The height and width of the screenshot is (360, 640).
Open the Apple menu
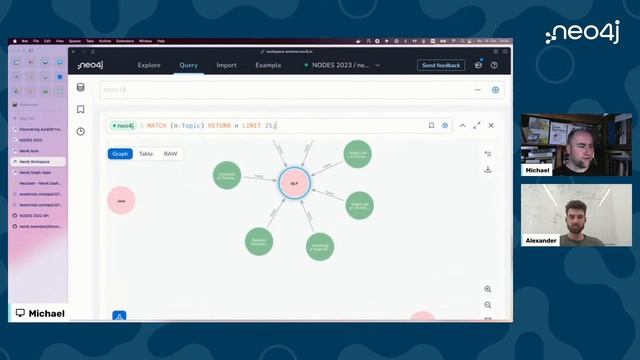15,41
